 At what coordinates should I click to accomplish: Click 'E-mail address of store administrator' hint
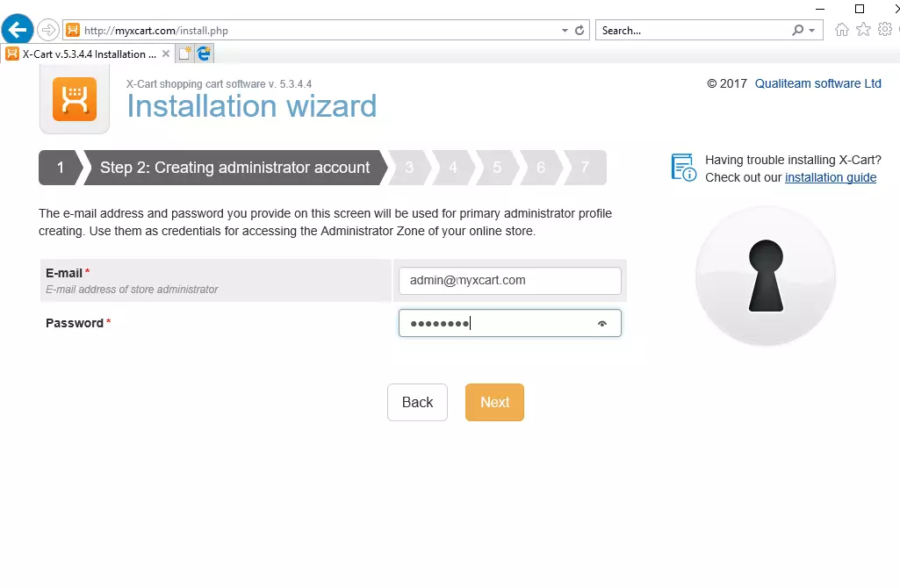132,290
